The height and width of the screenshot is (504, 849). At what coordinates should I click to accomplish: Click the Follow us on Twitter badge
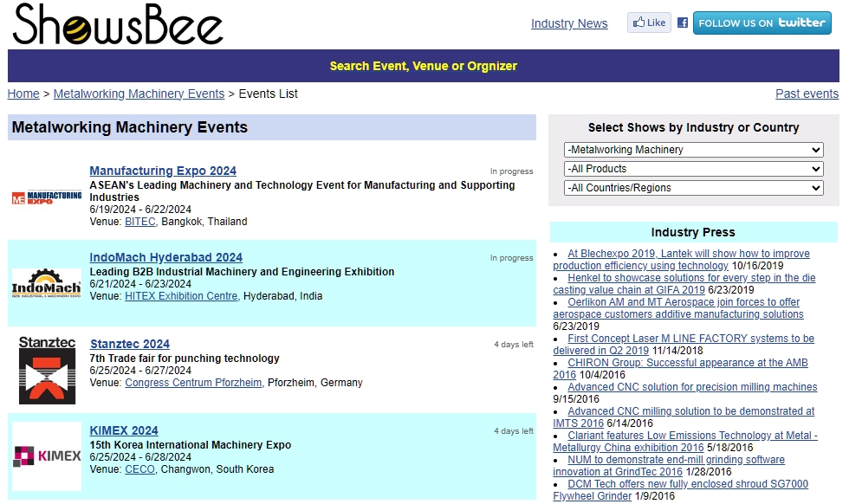(762, 23)
